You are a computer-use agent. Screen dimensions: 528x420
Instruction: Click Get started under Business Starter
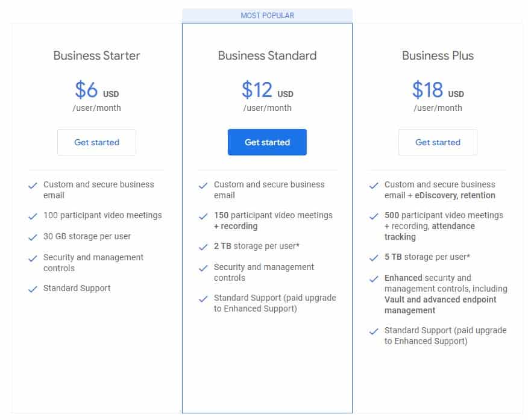96,142
